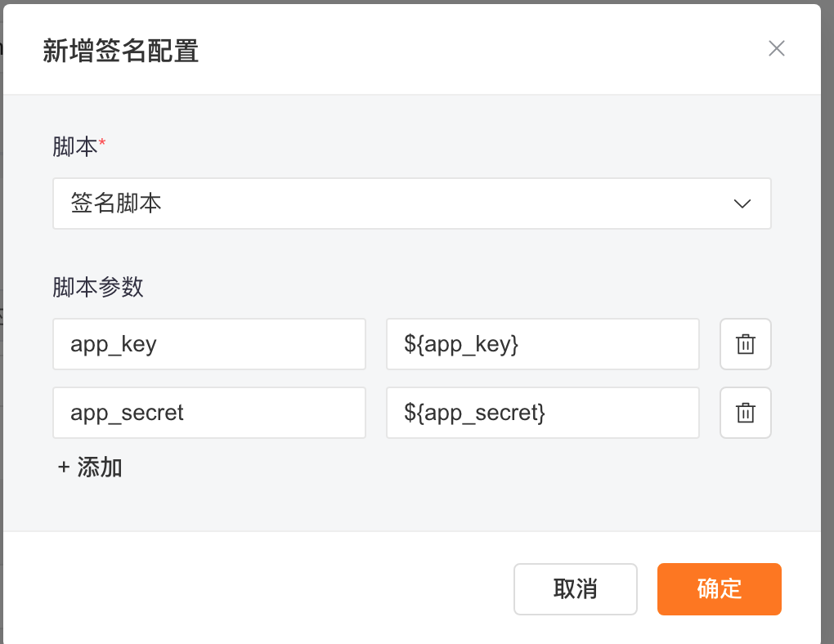Click the text 签名脚本 inside the selector
Viewport: 834px width, 644px height.
(x=116, y=203)
